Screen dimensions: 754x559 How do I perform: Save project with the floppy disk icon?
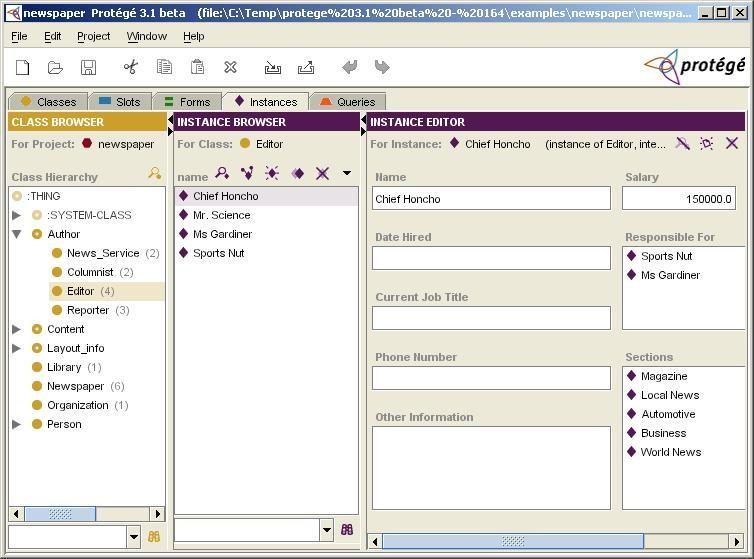[x=88, y=67]
